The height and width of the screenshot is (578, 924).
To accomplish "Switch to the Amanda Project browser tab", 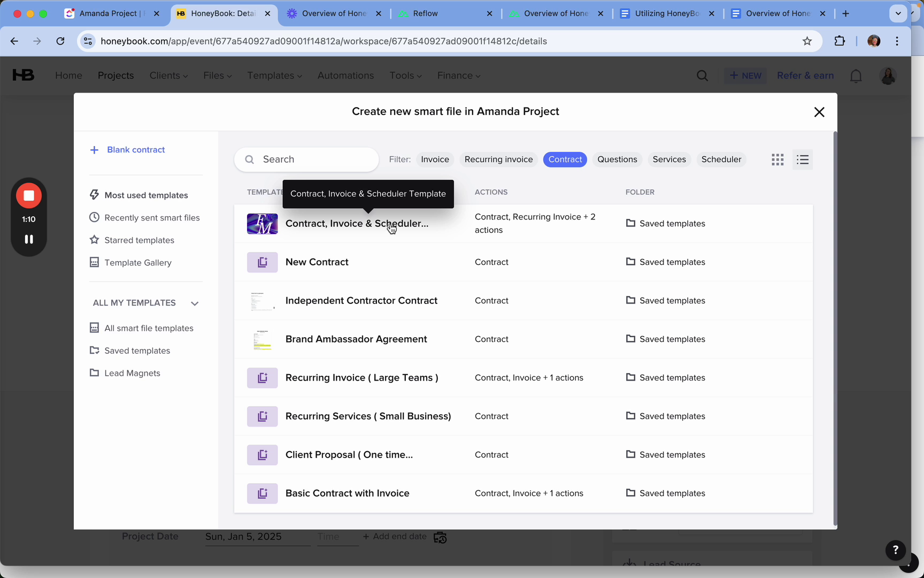I will (x=112, y=13).
